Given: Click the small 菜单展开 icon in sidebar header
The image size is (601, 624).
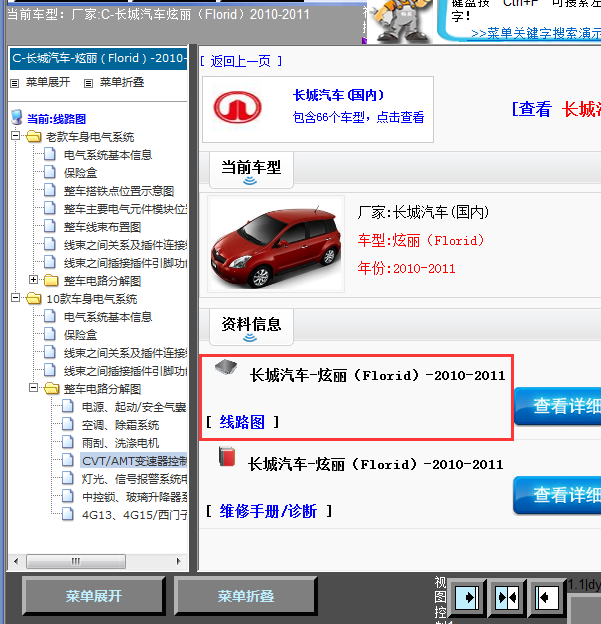Looking at the screenshot, I should click(14, 83).
